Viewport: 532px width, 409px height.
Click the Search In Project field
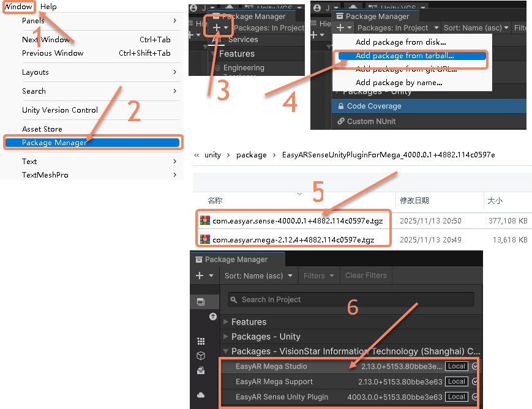coord(351,299)
